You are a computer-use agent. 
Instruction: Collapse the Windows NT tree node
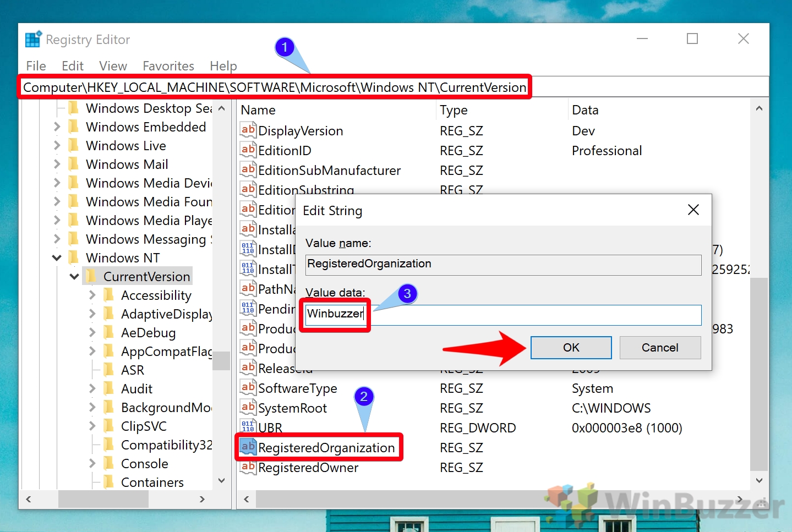(57, 257)
